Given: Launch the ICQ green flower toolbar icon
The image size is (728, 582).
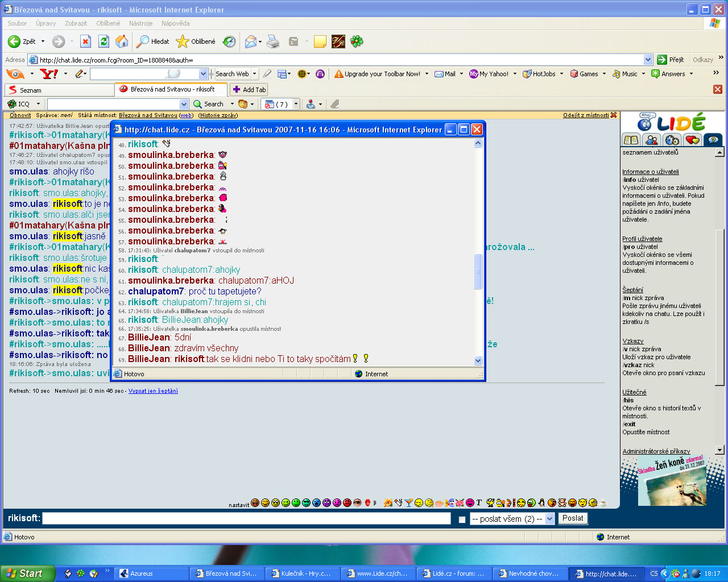Looking at the screenshot, I should [357, 41].
